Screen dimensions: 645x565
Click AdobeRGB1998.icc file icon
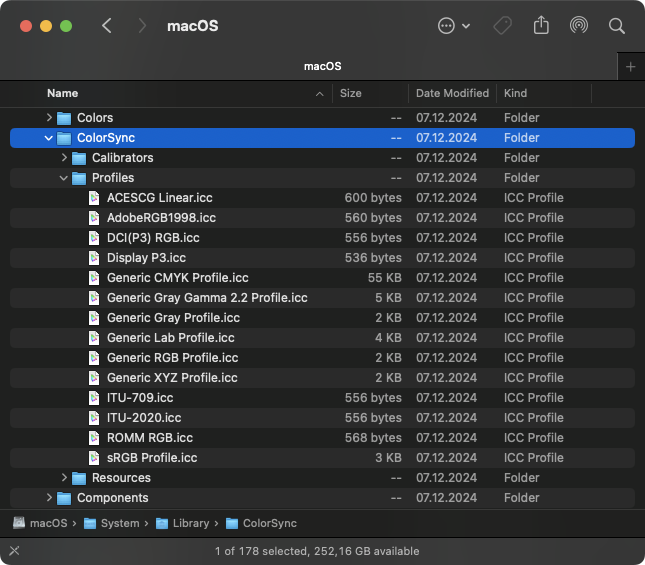pos(94,218)
